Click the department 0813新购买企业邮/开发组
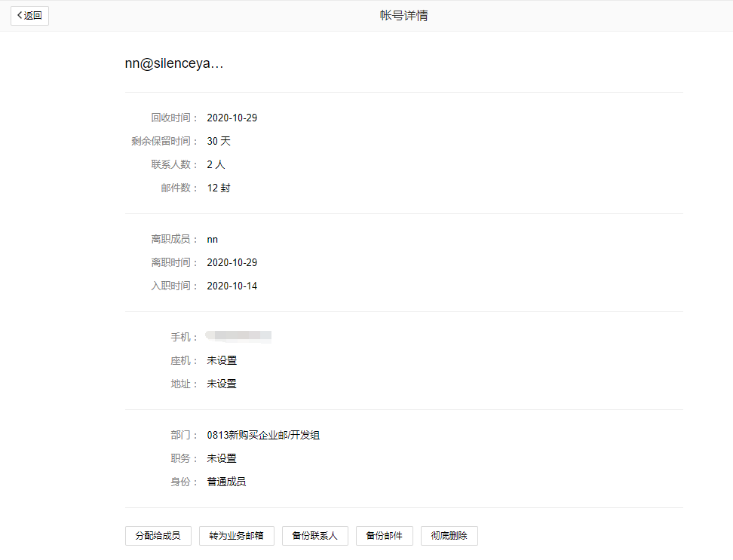 [x=263, y=436]
